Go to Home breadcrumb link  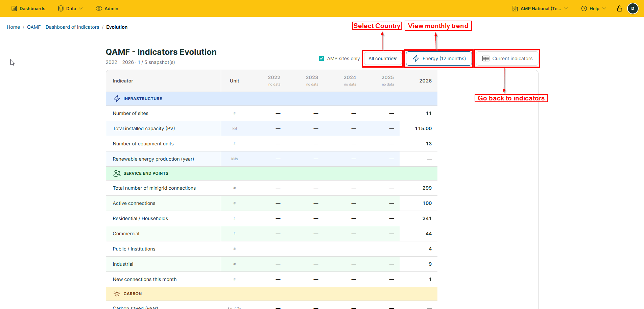tap(13, 27)
